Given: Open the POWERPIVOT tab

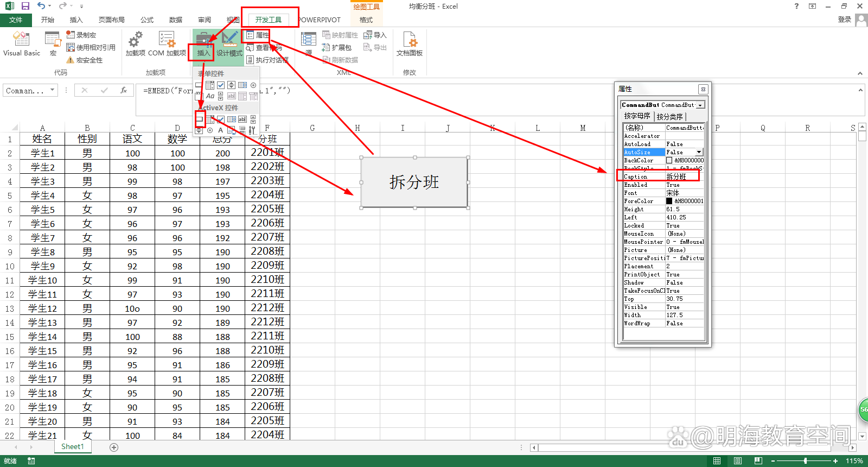Looking at the screenshot, I should pos(320,20).
